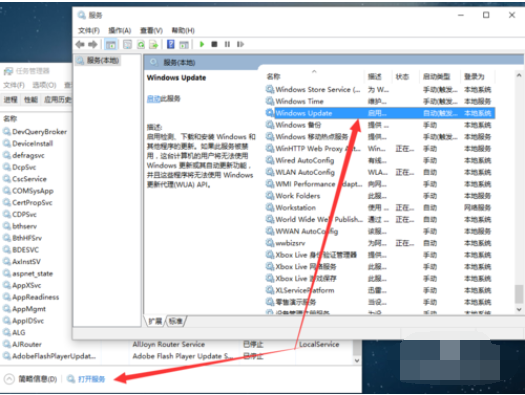
Task: Click the services list scrollbar thumb
Action: (519, 294)
